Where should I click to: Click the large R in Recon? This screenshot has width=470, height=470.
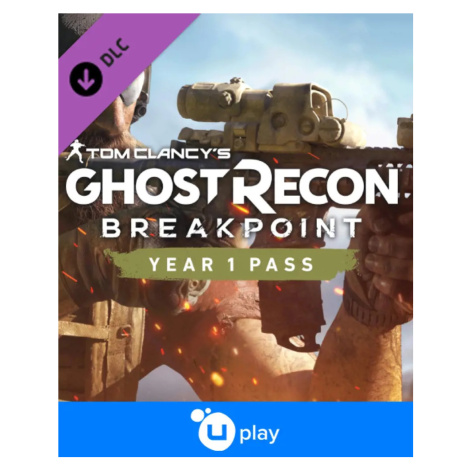(x=254, y=186)
